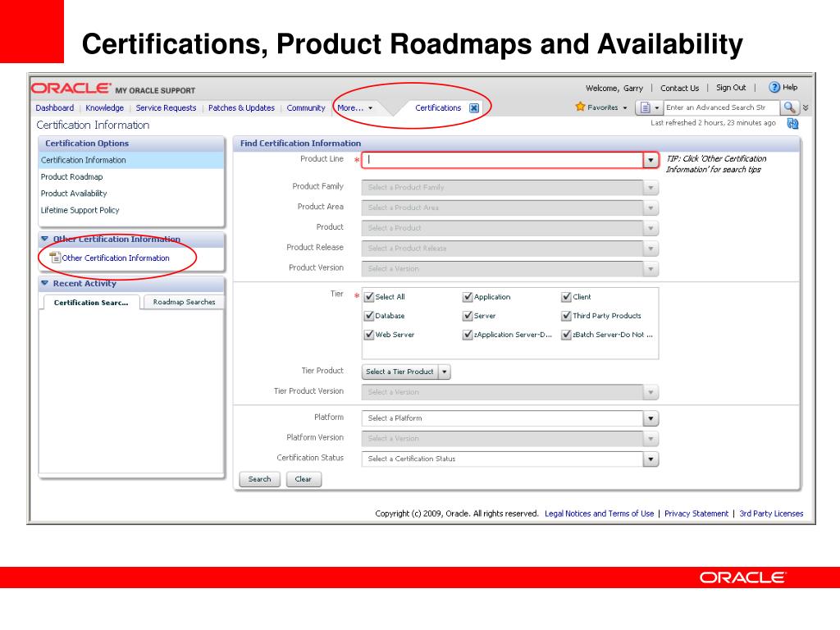Open the Favorites dropdown arrow
The image size is (840, 630).
point(624,107)
